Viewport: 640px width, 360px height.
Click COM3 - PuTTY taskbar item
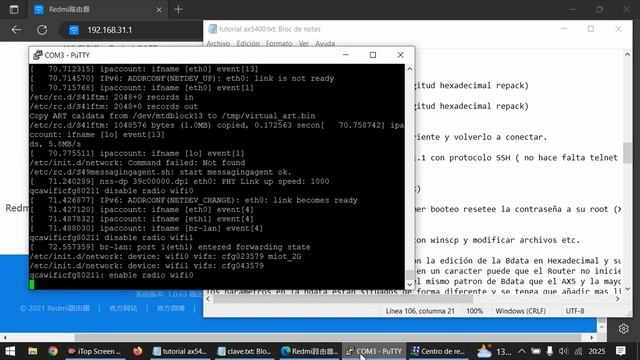[374, 351]
